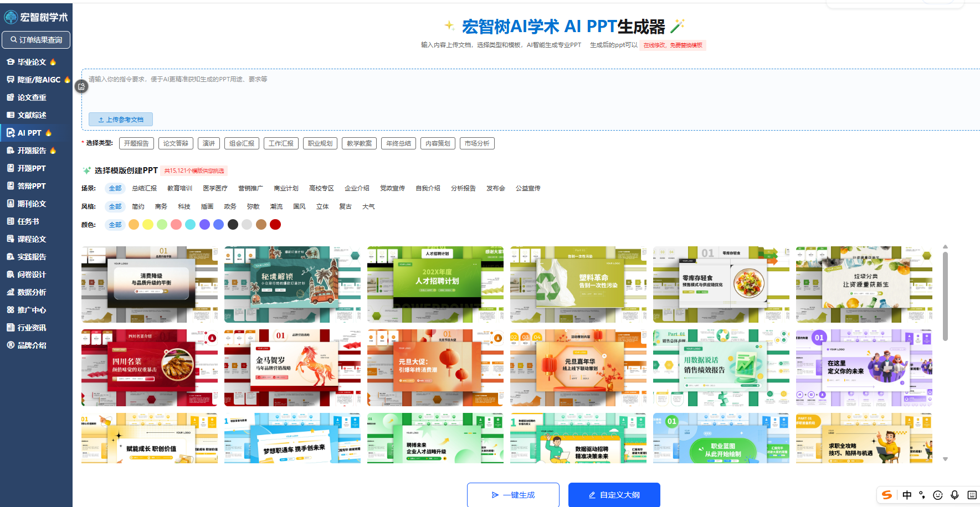
Task: Choose the cyan color swatch
Action: 191,224
